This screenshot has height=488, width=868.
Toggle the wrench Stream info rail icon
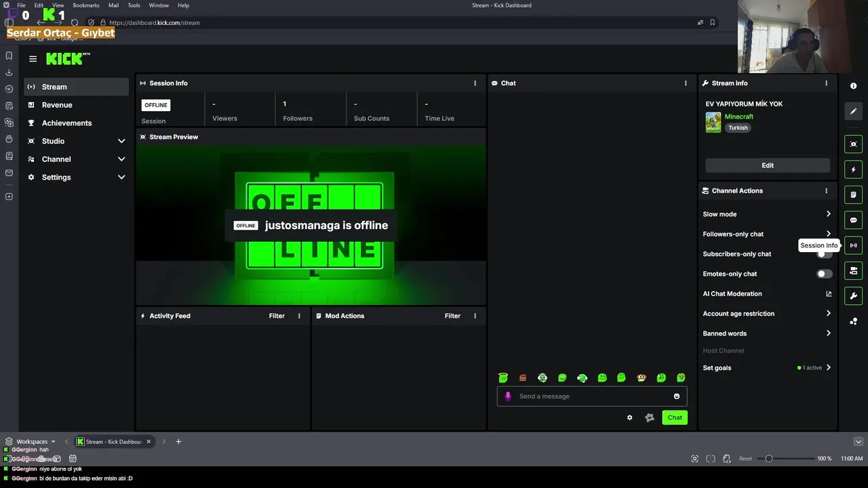click(853, 296)
